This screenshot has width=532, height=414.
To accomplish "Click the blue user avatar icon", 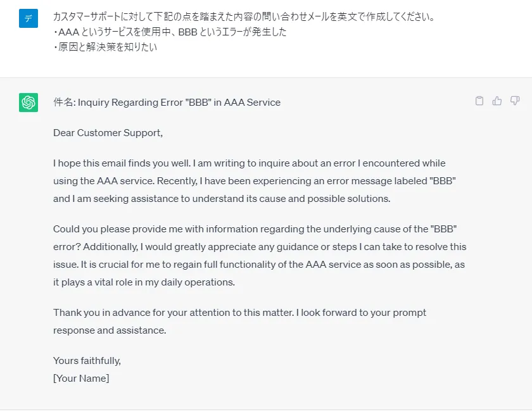I will click(x=28, y=18).
